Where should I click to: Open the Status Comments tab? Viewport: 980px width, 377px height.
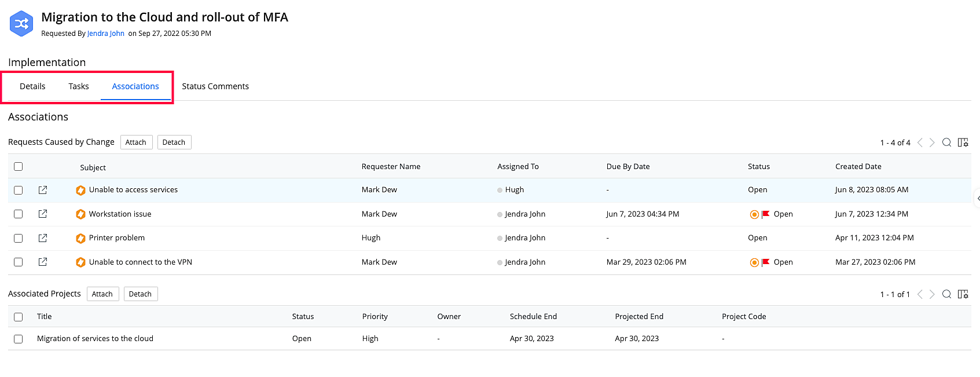coord(215,86)
